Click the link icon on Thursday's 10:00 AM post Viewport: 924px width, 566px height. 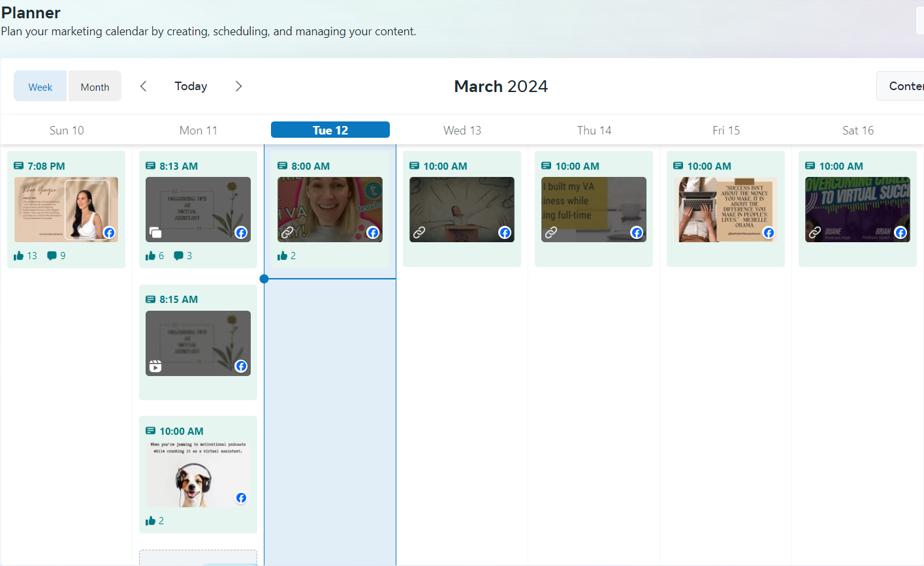(551, 232)
